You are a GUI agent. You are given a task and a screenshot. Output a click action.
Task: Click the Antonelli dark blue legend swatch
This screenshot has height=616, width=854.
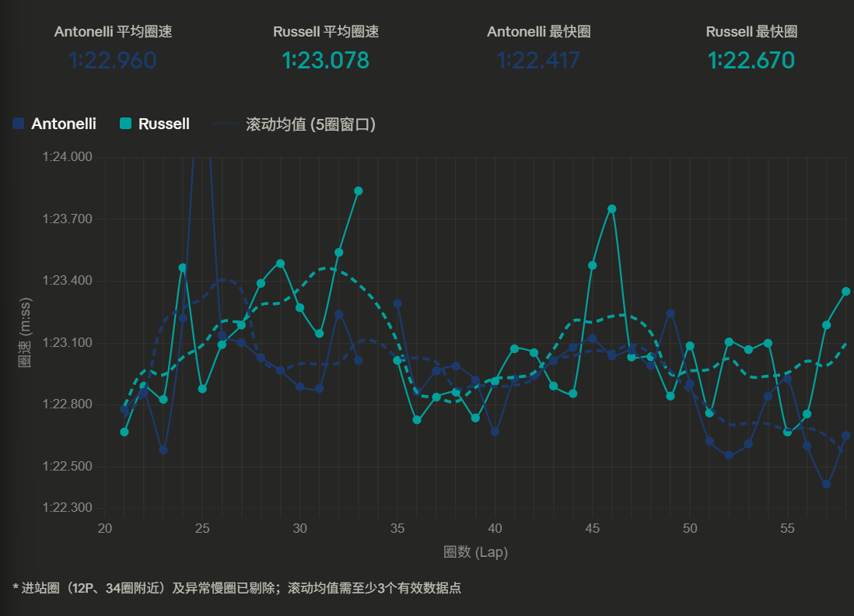19,124
